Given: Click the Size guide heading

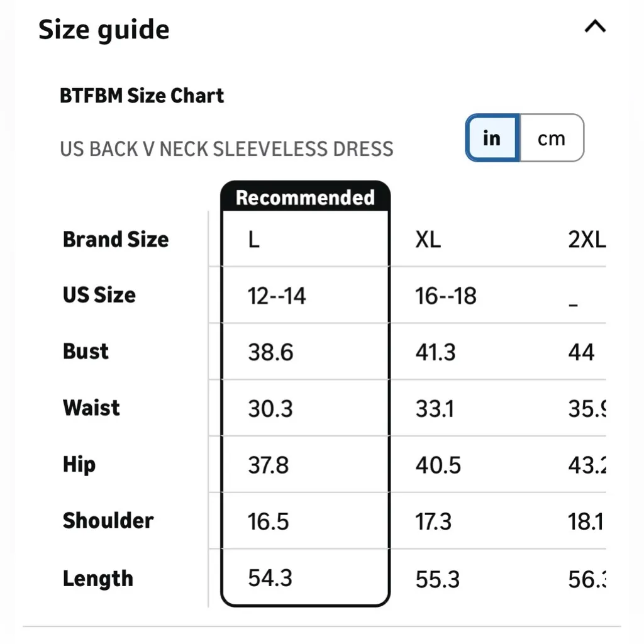Looking at the screenshot, I should click(104, 30).
